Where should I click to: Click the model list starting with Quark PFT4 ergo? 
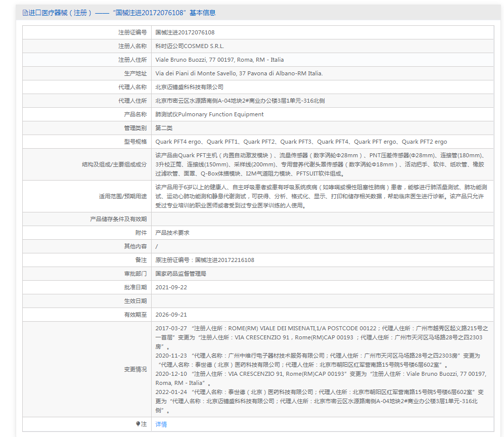click(301, 142)
